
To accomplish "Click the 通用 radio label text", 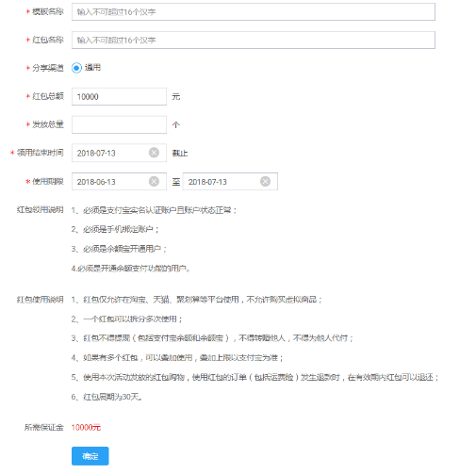I will (x=92, y=68).
